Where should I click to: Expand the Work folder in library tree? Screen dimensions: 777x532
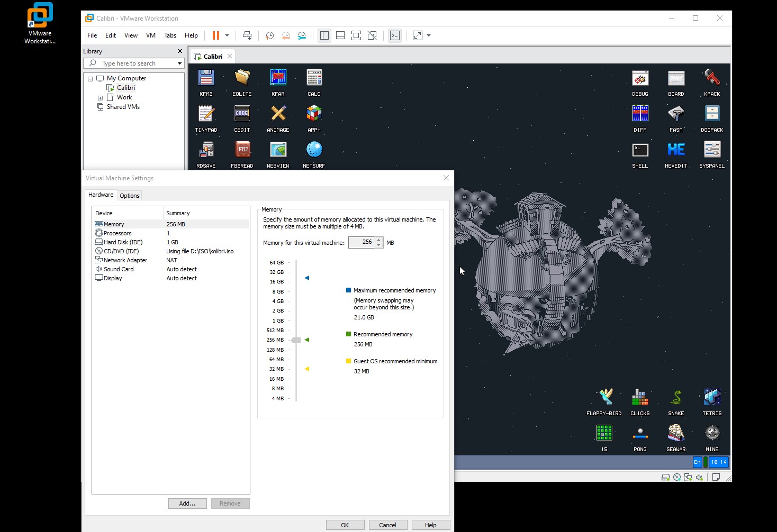tap(100, 98)
